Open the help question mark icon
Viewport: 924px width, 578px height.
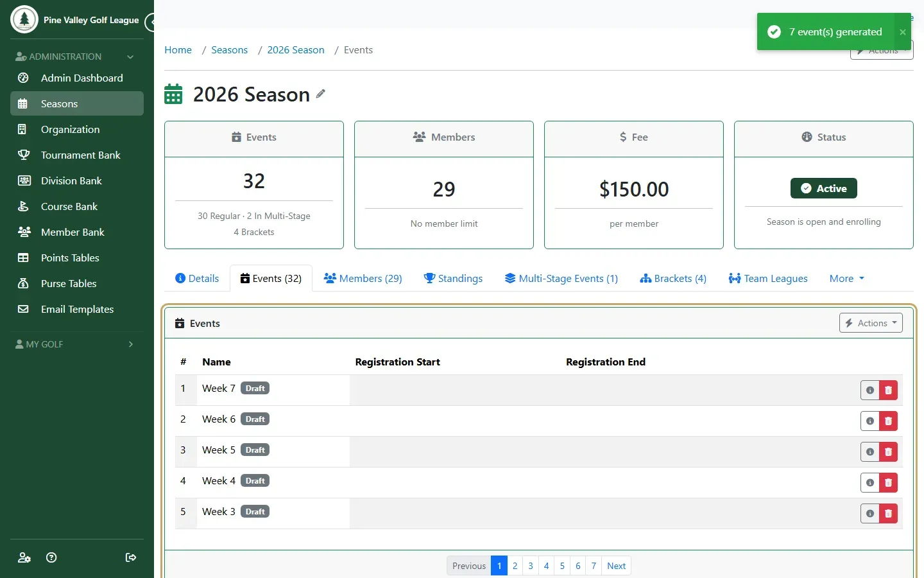click(52, 557)
